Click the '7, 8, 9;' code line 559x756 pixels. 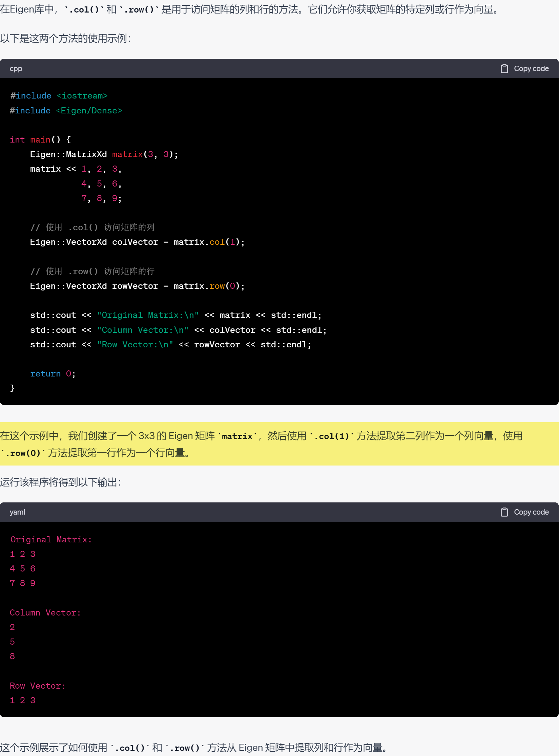(101, 198)
